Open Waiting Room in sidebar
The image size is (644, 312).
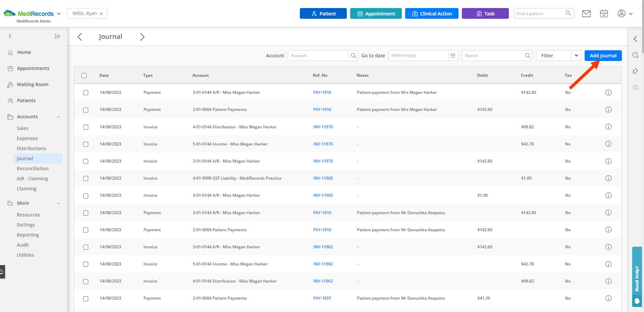click(33, 85)
